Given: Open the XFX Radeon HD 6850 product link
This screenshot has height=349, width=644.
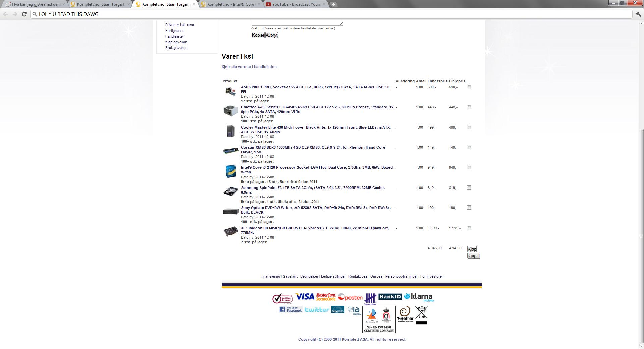Looking at the screenshot, I should pyautogui.click(x=315, y=230).
